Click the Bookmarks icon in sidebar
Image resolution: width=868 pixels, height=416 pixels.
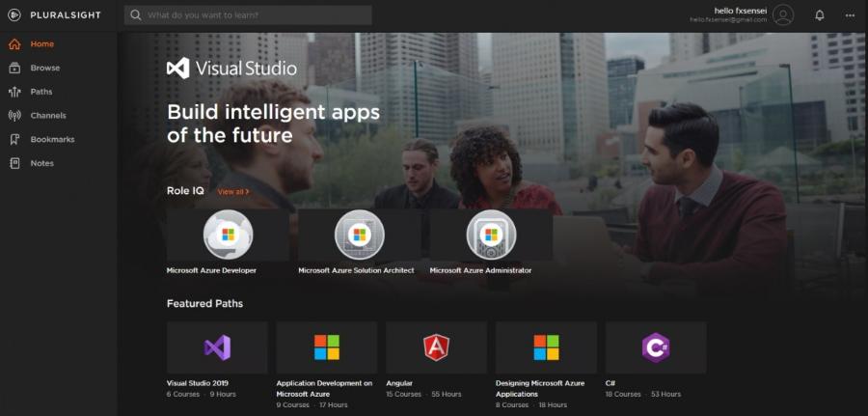point(14,140)
